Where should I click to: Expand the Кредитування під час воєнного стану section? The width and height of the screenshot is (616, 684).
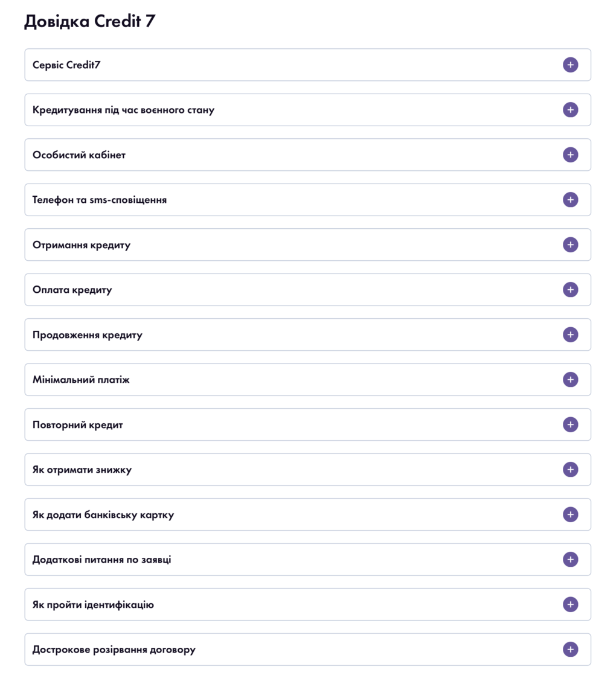pyautogui.click(x=570, y=110)
